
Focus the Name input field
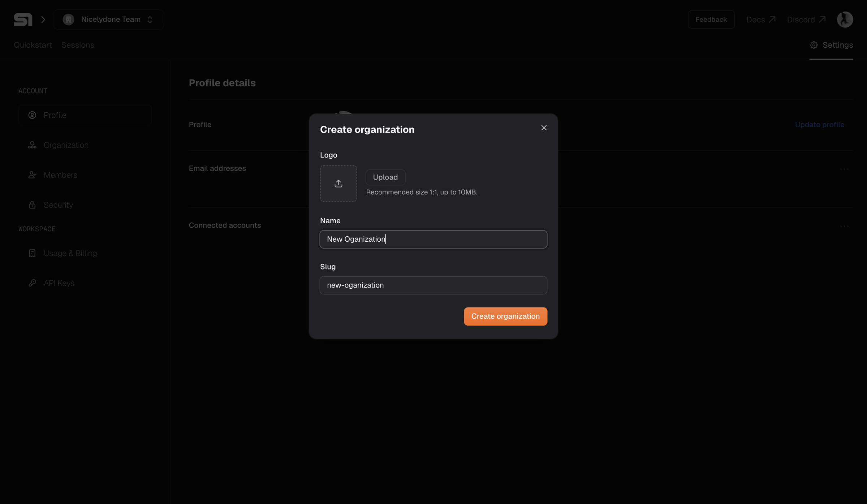coord(433,239)
